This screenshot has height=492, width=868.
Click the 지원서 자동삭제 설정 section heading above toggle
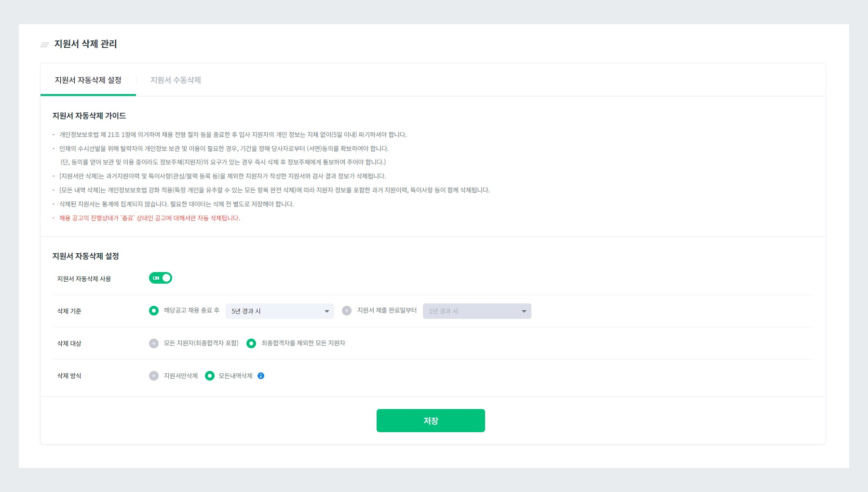pyautogui.click(x=86, y=256)
